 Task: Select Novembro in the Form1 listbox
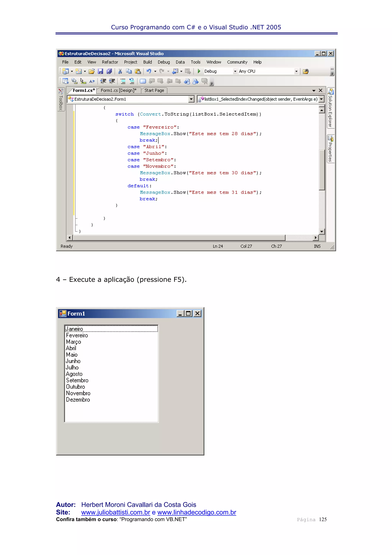111,393
